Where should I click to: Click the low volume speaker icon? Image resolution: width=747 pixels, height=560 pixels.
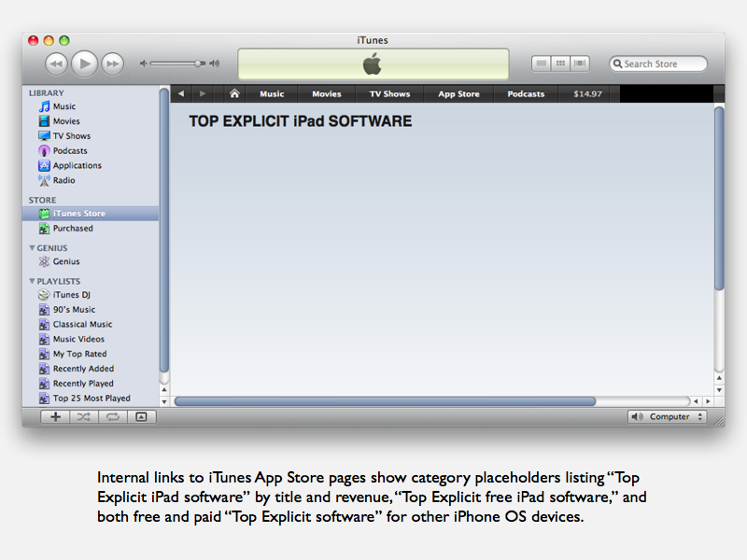143,63
